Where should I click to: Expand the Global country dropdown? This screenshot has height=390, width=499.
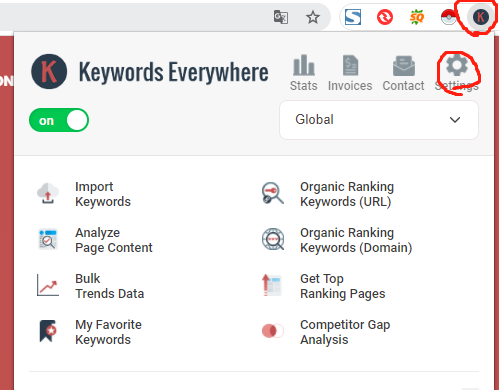(x=379, y=120)
